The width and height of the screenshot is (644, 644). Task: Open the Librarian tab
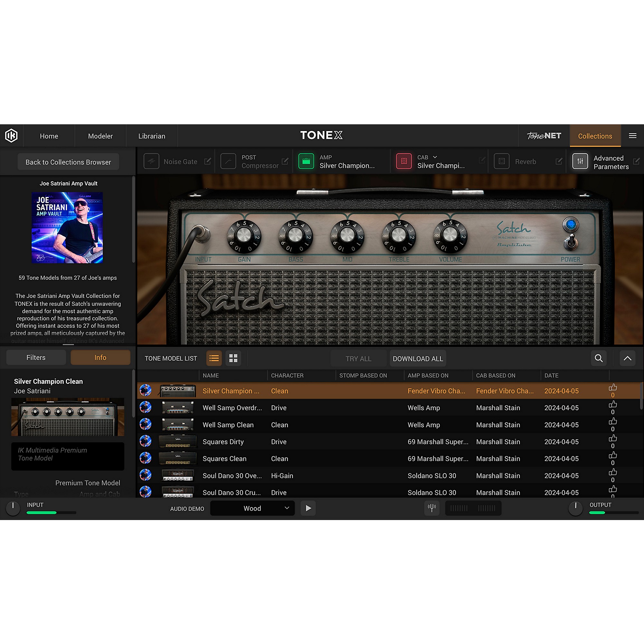[152, 136]
